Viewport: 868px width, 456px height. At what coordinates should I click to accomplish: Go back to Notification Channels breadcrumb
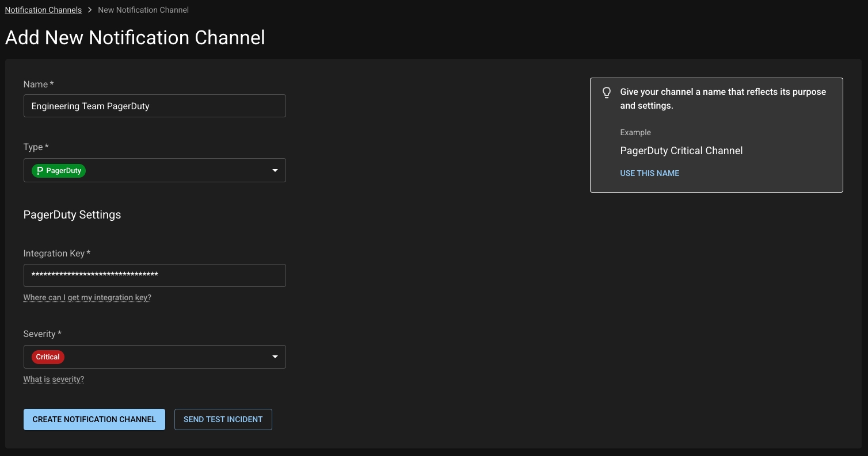pos(43,10)
